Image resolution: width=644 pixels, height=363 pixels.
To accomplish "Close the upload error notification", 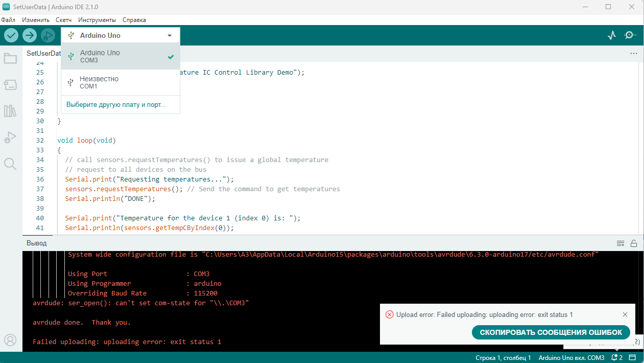I will coord(625,314).
